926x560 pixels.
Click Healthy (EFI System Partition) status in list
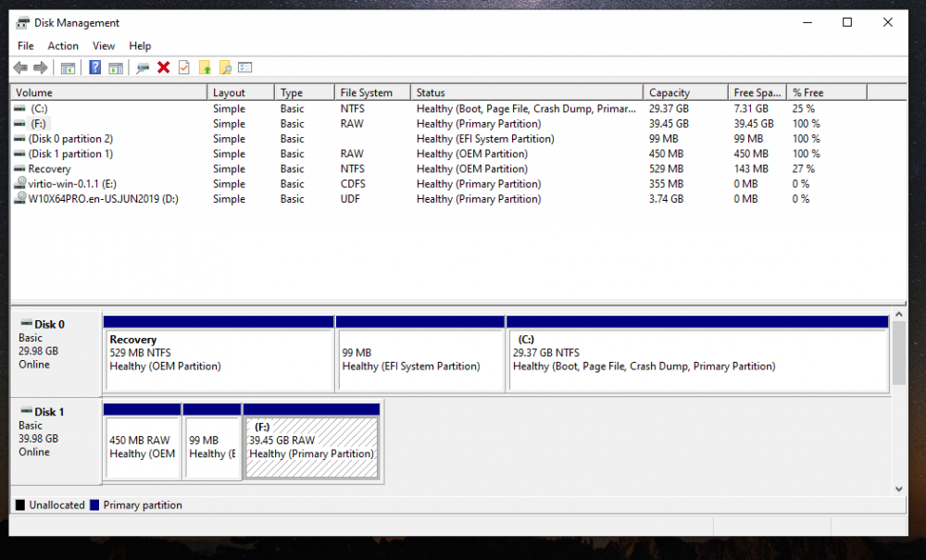coord(485,139)
